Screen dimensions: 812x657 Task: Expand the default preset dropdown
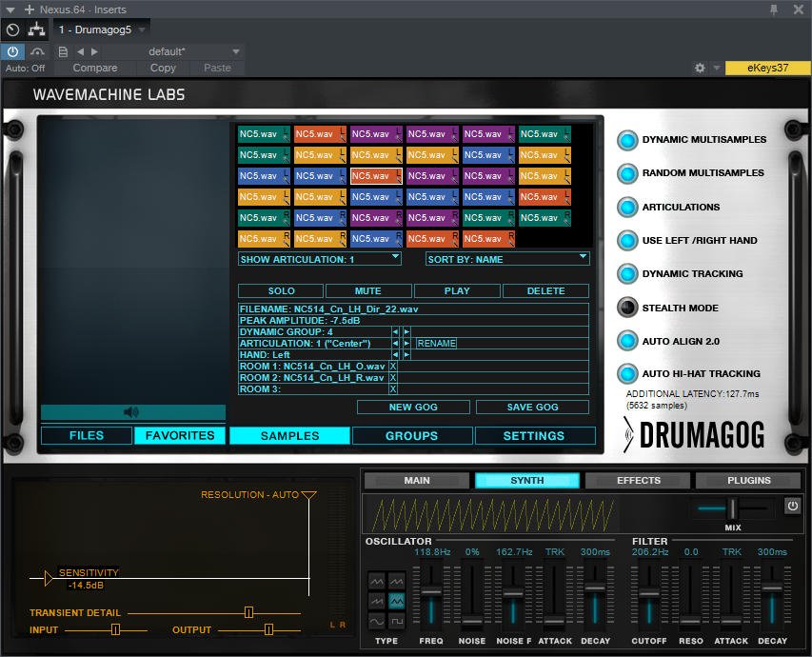pyautogui.click(x=236, y=51)
